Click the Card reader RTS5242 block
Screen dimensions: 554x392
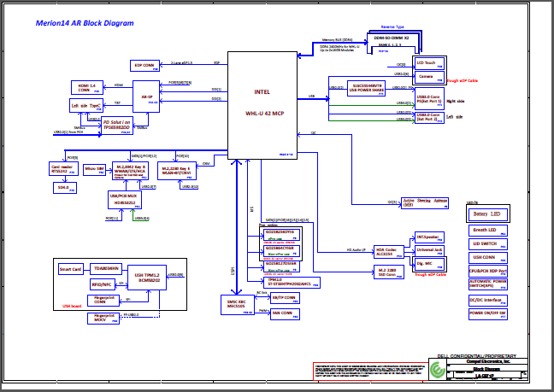click(62, 169)
